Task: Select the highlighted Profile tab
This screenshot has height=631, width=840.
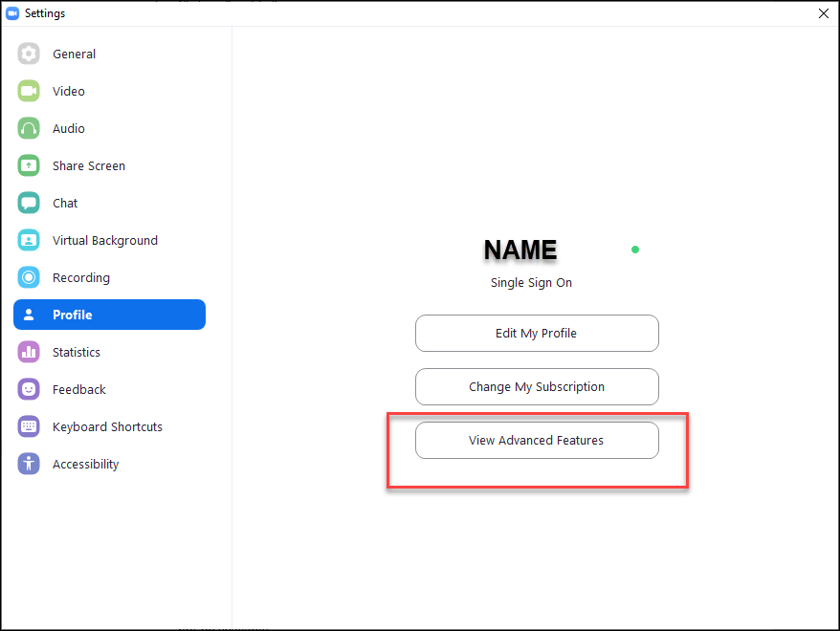Action: [x=109, y=315]
